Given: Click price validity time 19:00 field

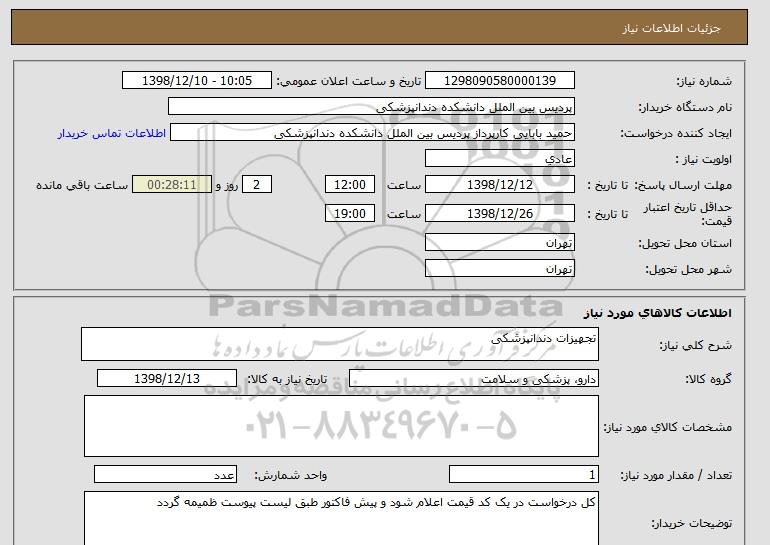Looking at the screenshot, I should point(350,213).
